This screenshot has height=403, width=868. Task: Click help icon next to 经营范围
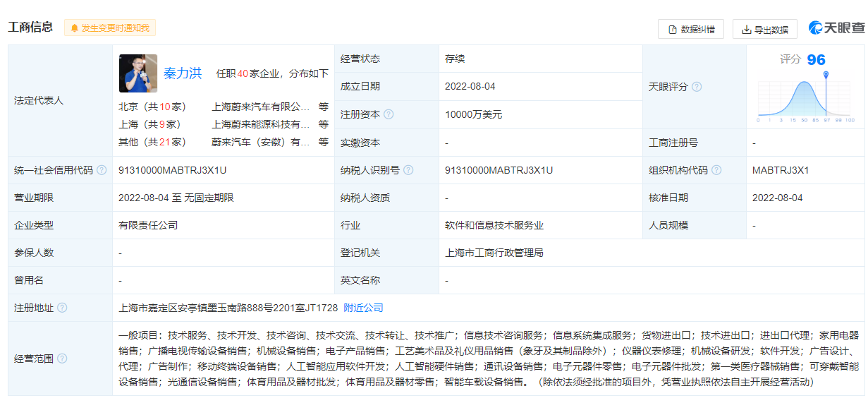pyautogui.click(x=62, y=359)
